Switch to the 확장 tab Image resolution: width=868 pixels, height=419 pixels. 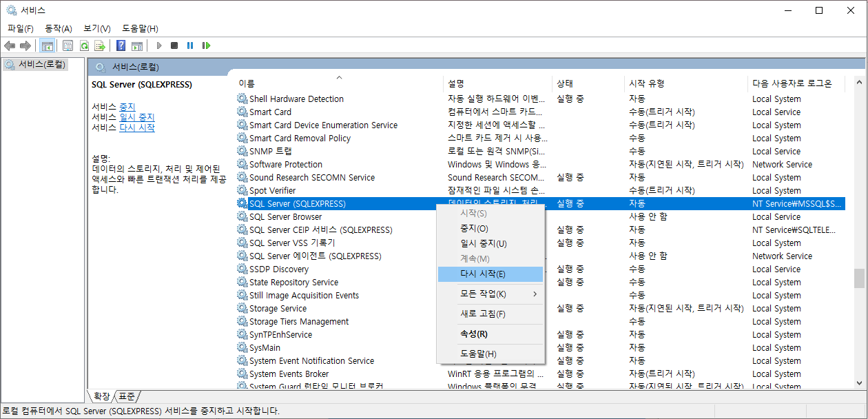click(x=101, y=396)
